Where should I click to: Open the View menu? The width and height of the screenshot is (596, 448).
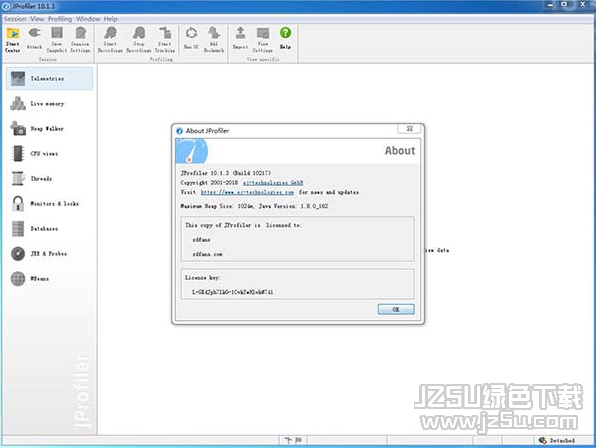click(x=37, y=19)
